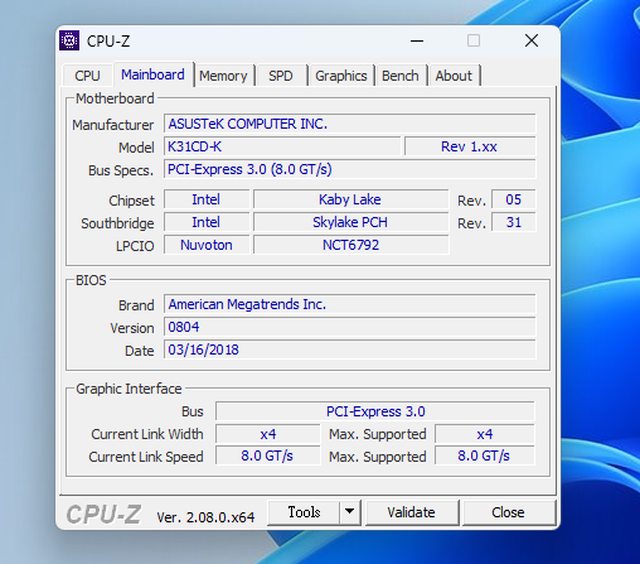Image resolution: width=640 pixels, height=564 pixels.
Task: Close the window with the title bar X
Action: pyautogui.click(x=531, y=41)
